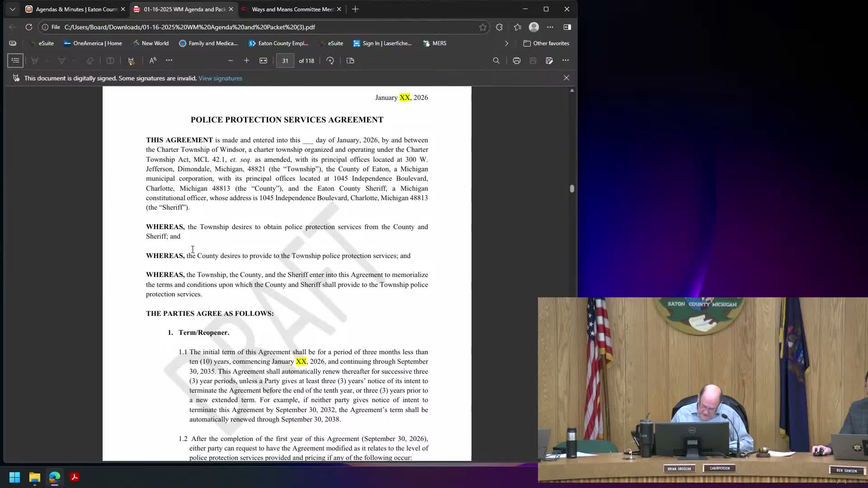Click the page number field showing 31
Image resolution: width=868 pixels, height=488 pixels.
(x=285, y=61)
